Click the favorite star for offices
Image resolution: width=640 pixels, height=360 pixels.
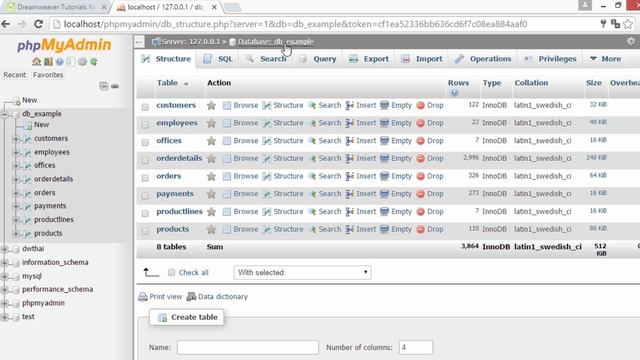(211, 141)
